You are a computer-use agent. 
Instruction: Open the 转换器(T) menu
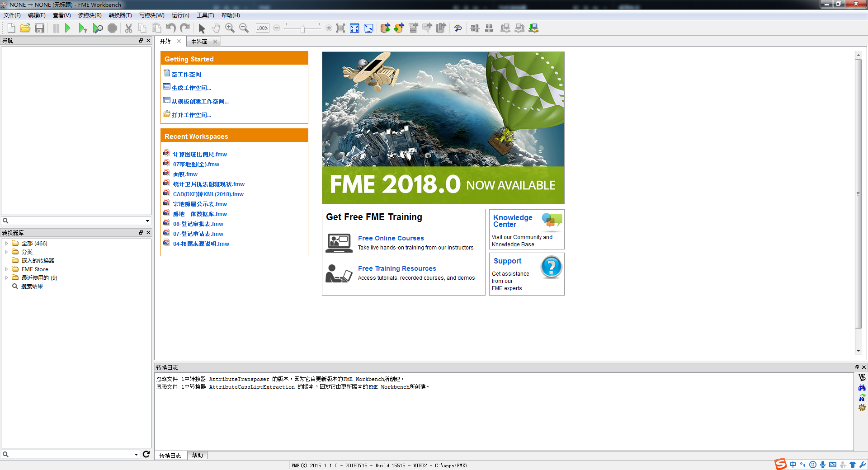click(120, 15)
